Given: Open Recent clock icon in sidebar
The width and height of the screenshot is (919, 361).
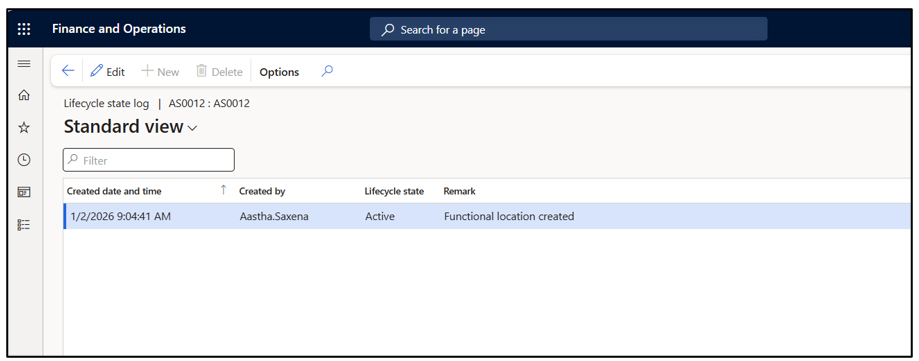Looking at the screenshot, I should [24, 159].
